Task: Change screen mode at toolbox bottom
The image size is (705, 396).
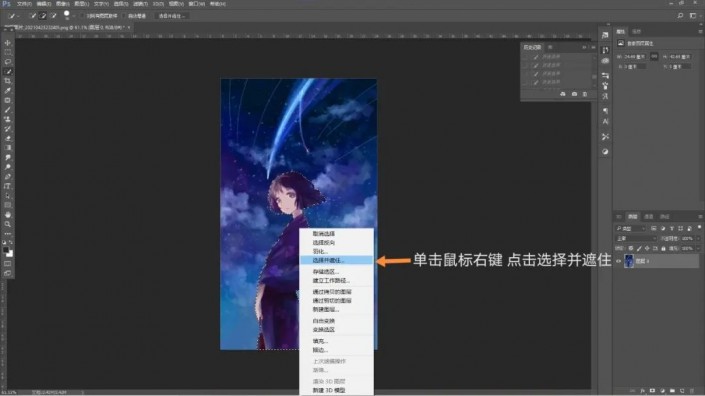Action: click(8, 273)
